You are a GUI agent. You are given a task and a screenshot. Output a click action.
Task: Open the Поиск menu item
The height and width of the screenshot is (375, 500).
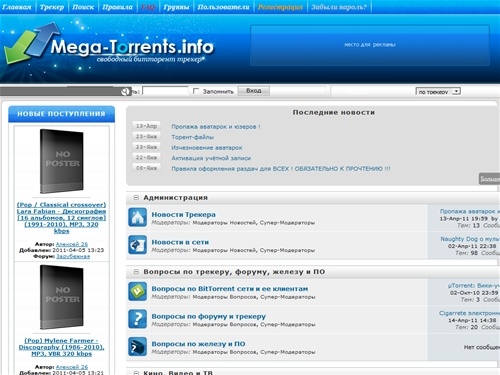(x=83, y=7)
